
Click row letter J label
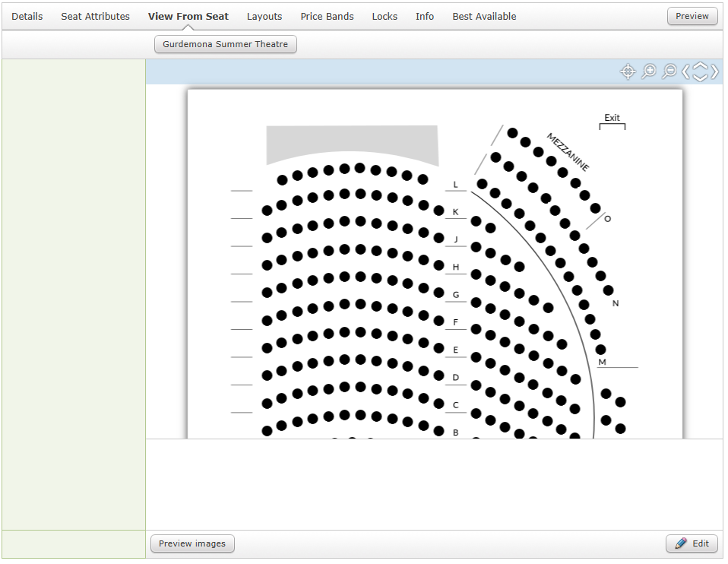coord(455,239)
